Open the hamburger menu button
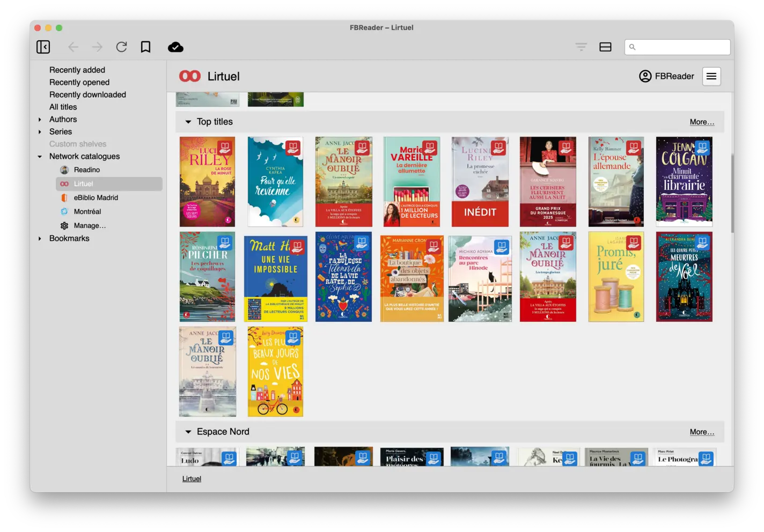Viewport: 764px width, 532px height. pyautogui.click(x=711, y=76)
